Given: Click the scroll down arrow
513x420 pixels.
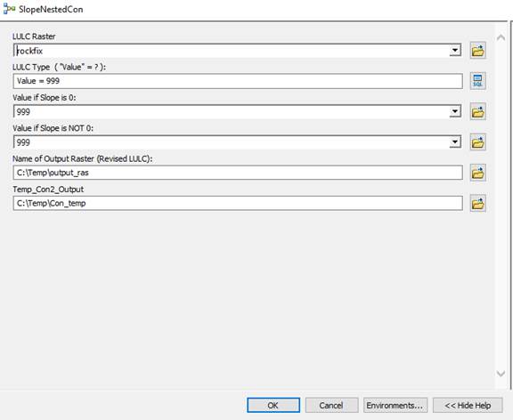Looking at the screenshot, I should pyautogui.click(x=501, y=373).
